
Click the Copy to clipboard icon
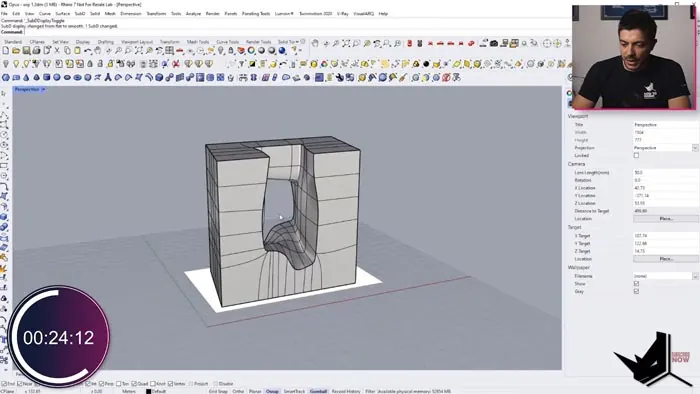(x=67, y=50)
